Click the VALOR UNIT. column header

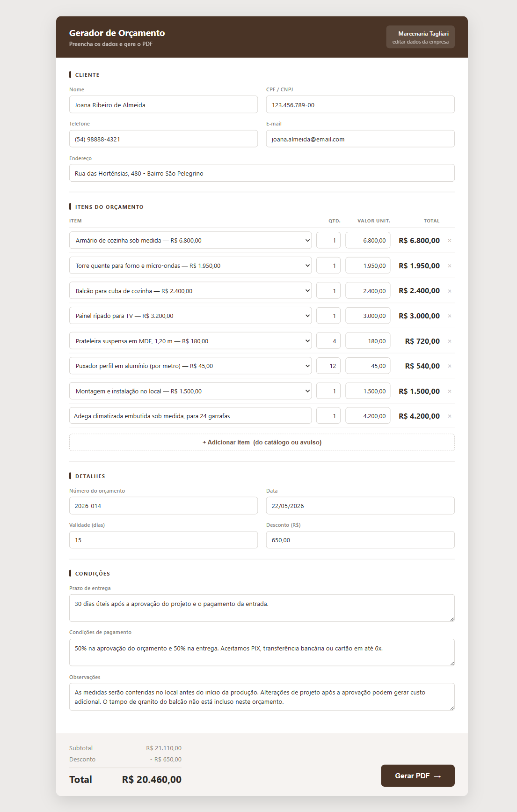click(374, 221)
